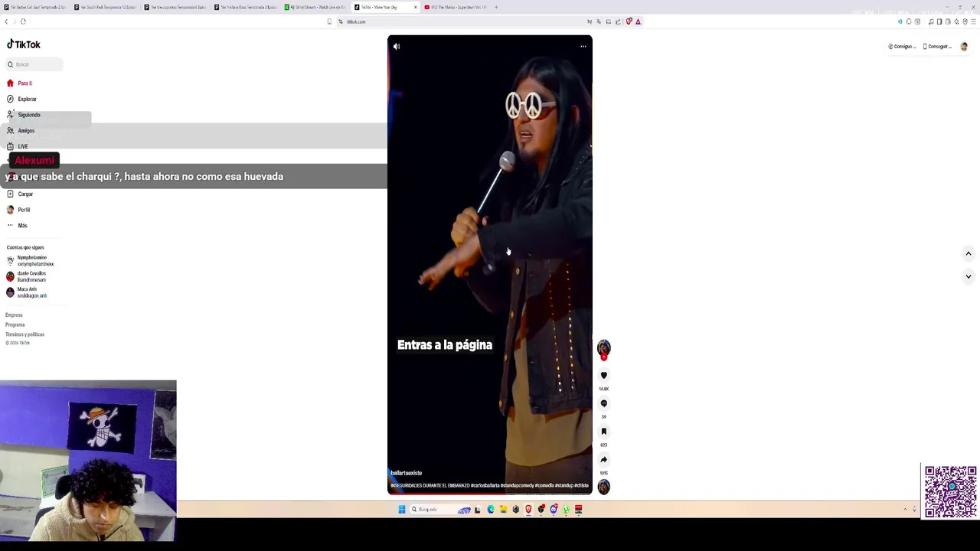Open the browser extensions icon next to speaker
The width and height of the screenshot is (980, 551).
tap(909, 21)
